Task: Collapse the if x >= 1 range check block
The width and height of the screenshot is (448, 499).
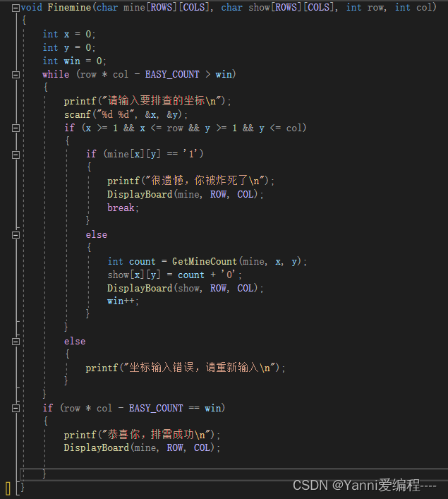Action: click(x=16, y=128)
